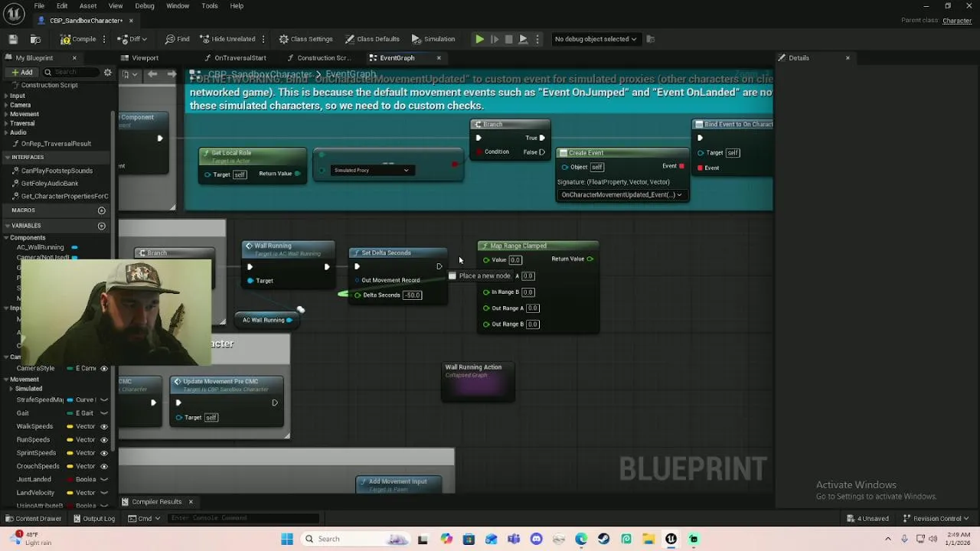Viewport: 980px width, 551px height.
Task: Navigate forward in graph history
Action: click(172, 74)
